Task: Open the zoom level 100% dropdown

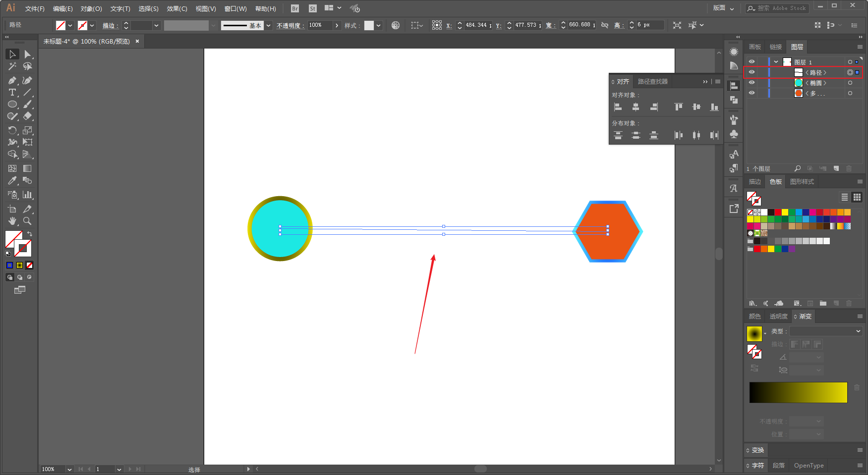Action: pyautogui.click(x=69, y=469)
